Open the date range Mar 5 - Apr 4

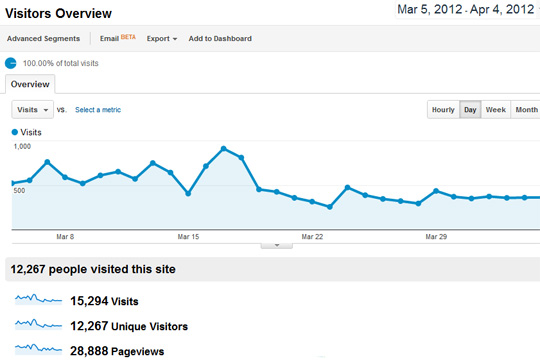[466, 9]
